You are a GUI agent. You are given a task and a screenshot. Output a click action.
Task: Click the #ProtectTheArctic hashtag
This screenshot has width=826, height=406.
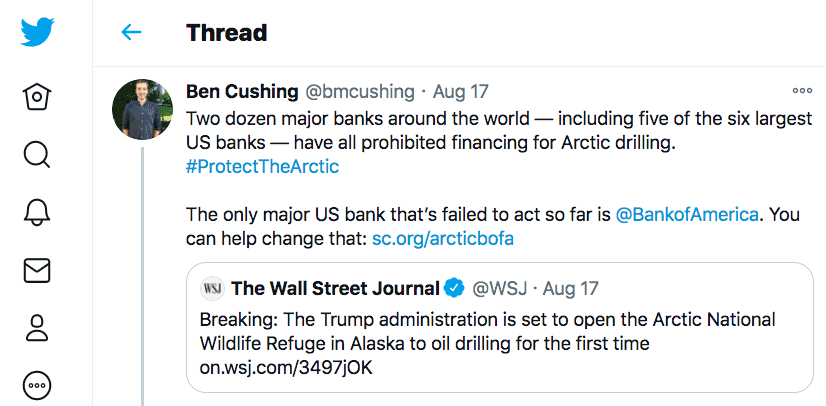pyautogui.click(x=263, y=166)
